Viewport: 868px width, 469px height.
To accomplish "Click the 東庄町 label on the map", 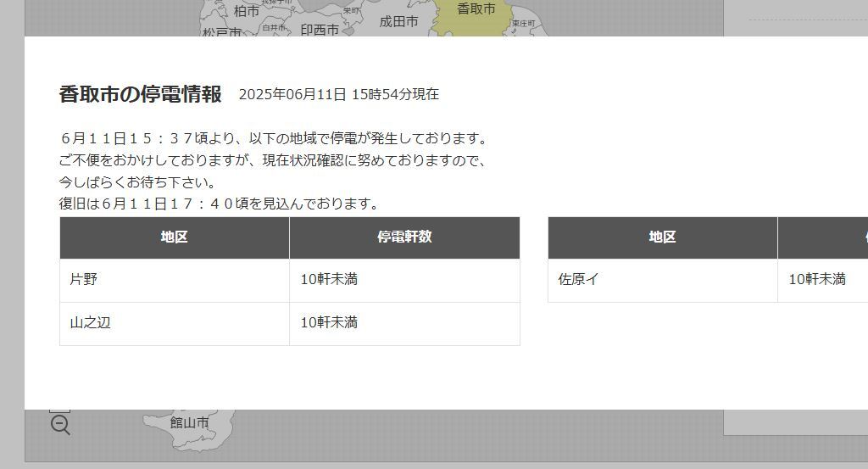I will (523, 23).
